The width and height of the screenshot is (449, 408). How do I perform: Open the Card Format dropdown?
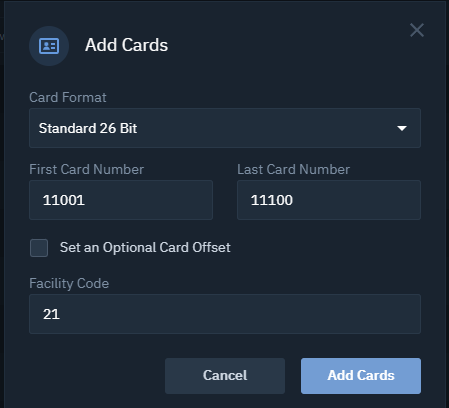[x=225, y=128]
